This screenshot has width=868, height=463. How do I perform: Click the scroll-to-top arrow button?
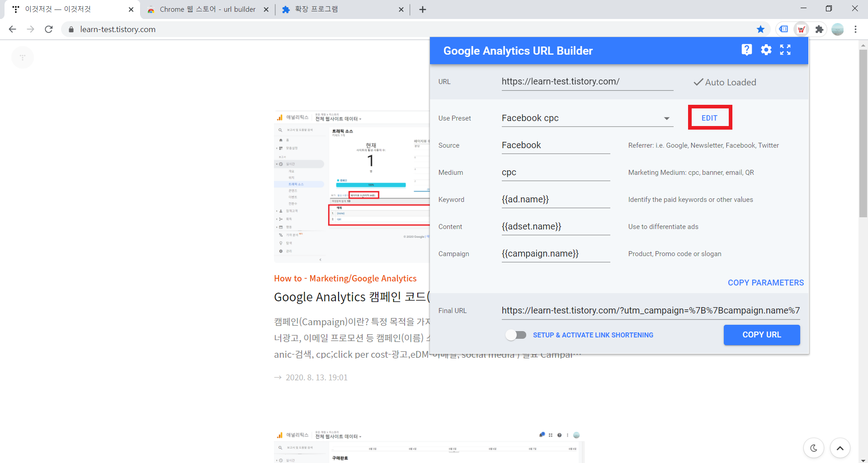tap(840, 448)
